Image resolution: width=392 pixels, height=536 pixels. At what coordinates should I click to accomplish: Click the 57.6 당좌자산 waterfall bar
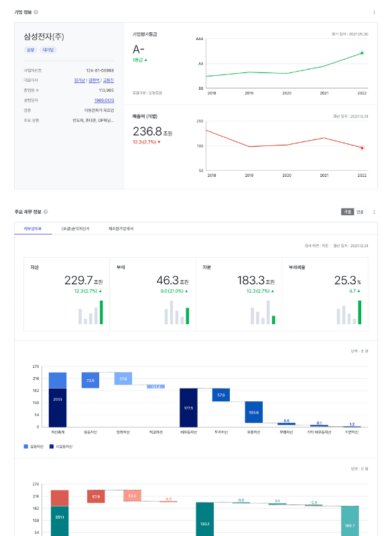click(123, 379)
